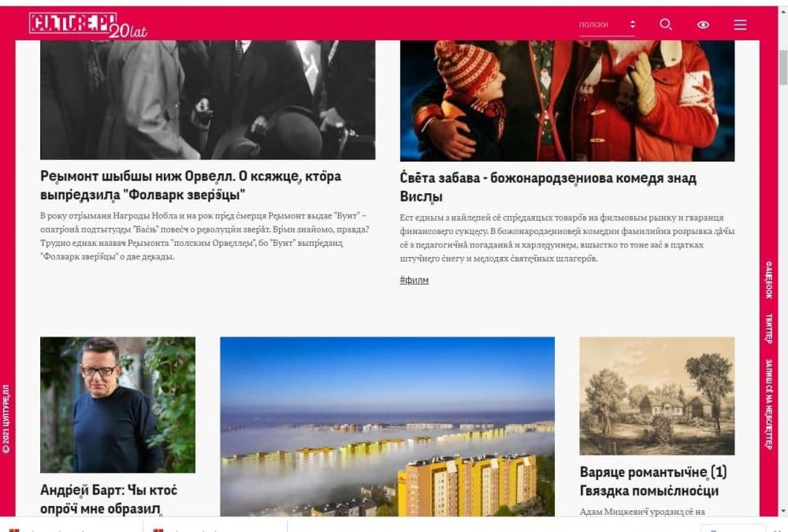Image resolution: width=788 pixels, height=532 pixels.
Task: Select the #филм tag
Action: tap(414, 280)
